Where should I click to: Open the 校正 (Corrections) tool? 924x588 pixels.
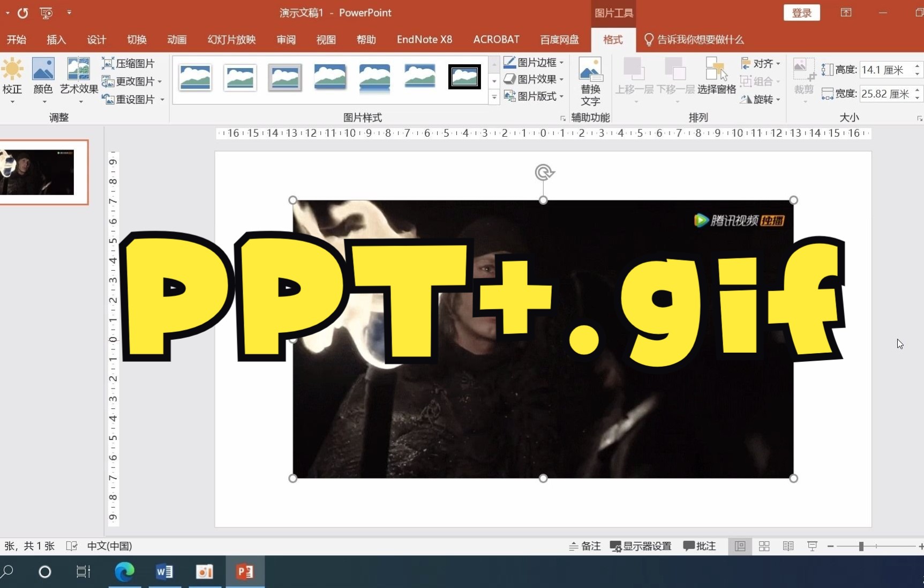(x=13, y=80)
